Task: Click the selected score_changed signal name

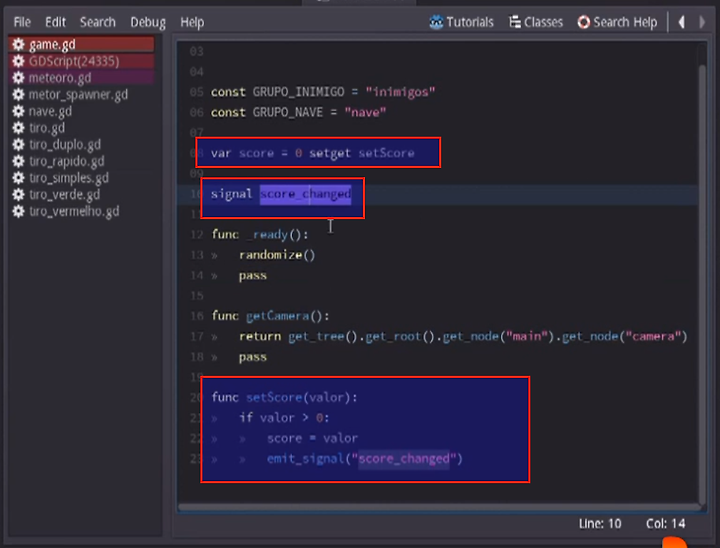Action: tap(305, 194)
